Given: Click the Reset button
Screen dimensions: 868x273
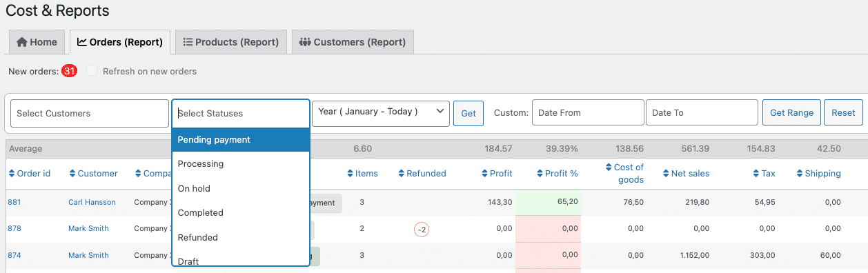Looking at the screenshot, I should [x=843, y=112].
